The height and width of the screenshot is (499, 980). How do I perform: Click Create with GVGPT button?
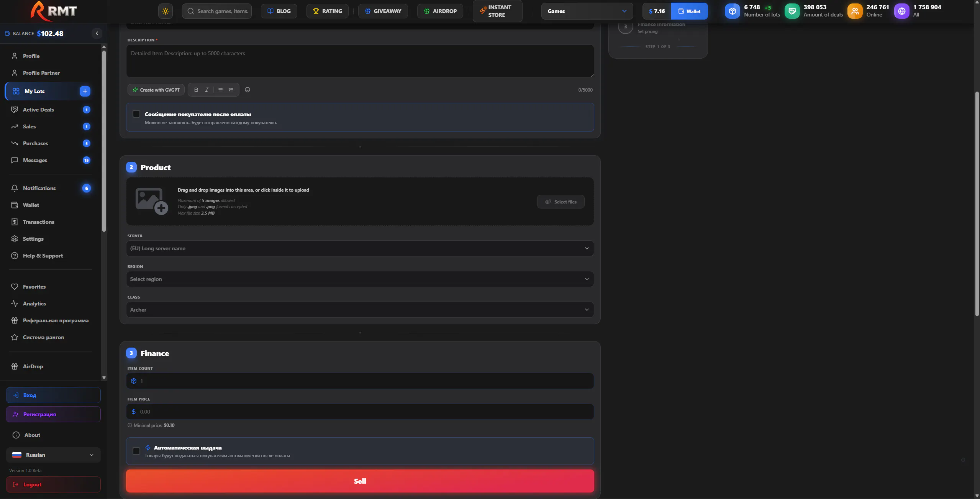(x=156, y=90)
